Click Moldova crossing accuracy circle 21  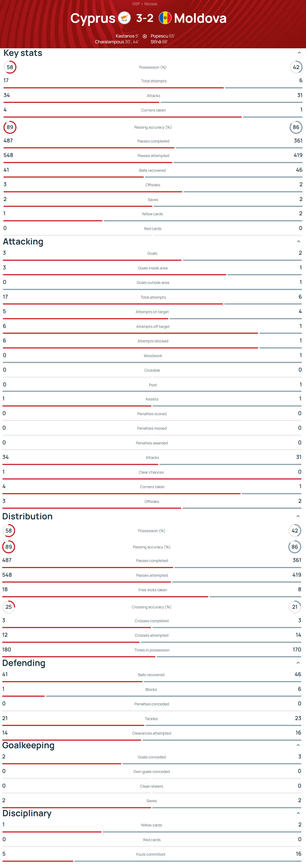pyautogui.click(x=295, y=607)
